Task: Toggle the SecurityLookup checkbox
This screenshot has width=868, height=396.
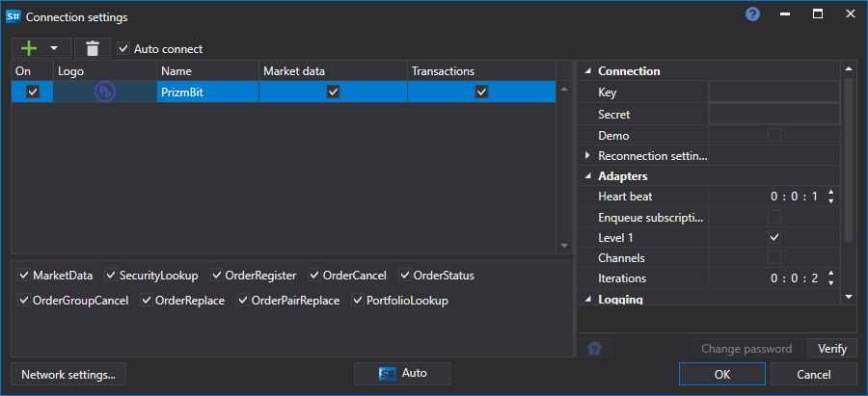Action: [111, 275]
